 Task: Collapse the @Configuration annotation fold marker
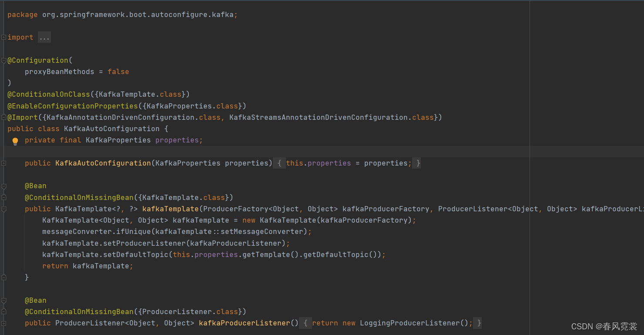[x=3, y=61]
